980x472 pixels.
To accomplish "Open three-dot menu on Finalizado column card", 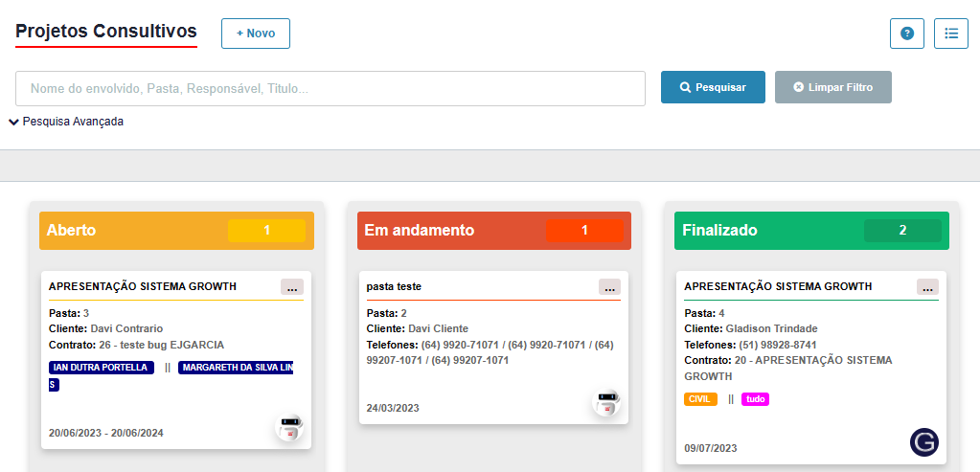I will pyautogui.click(x=927, y=286).
